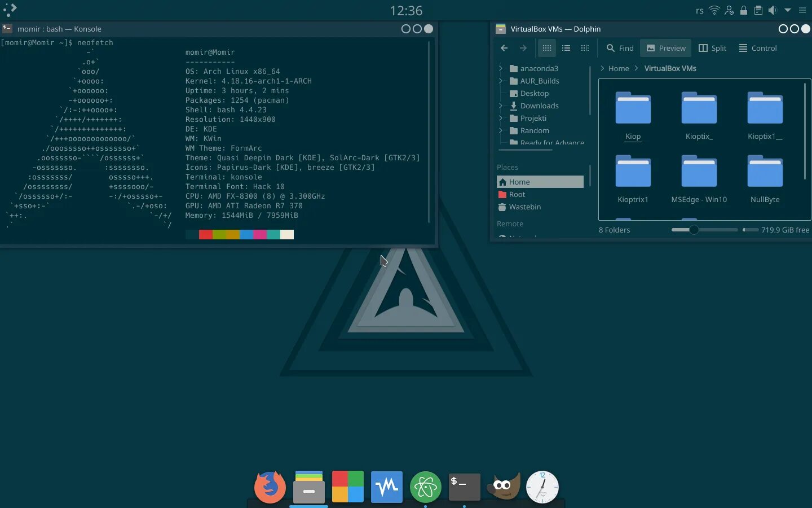The height and width of the screenshot is (508, 812).
Task: Click the Dolphin window titlebar icon
Action: [500, 29]
